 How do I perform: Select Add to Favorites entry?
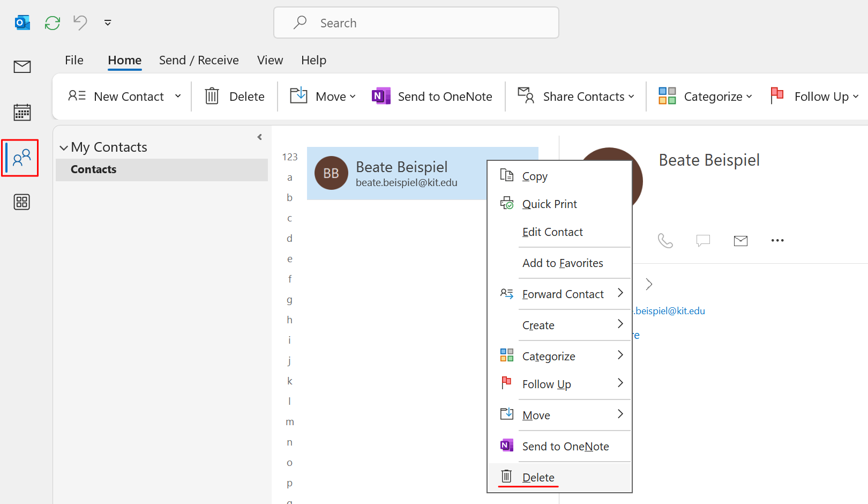click(559, 263)
